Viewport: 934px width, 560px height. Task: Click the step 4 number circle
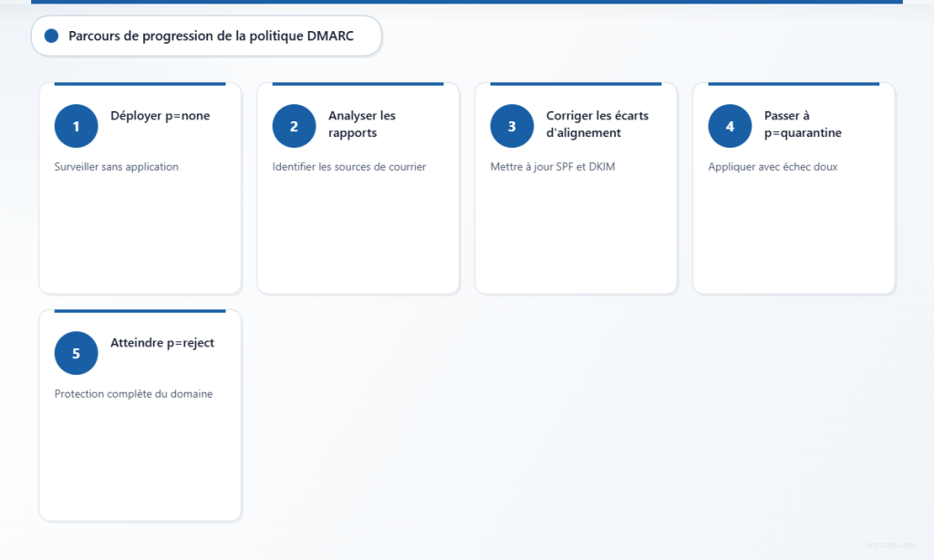[x=731, y=126]
